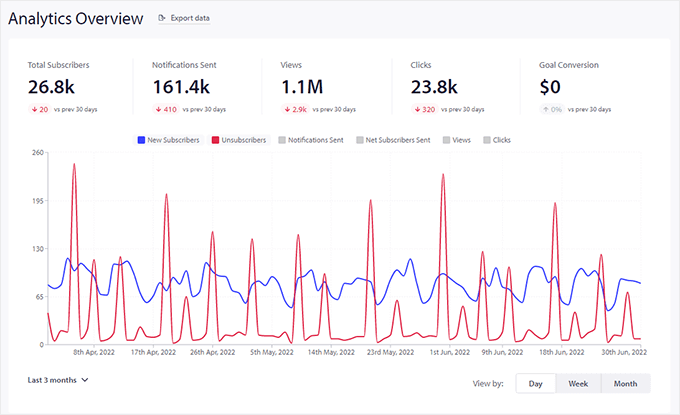
Task: Click the red down arrow under Total Subscribers
Action: 32,108
